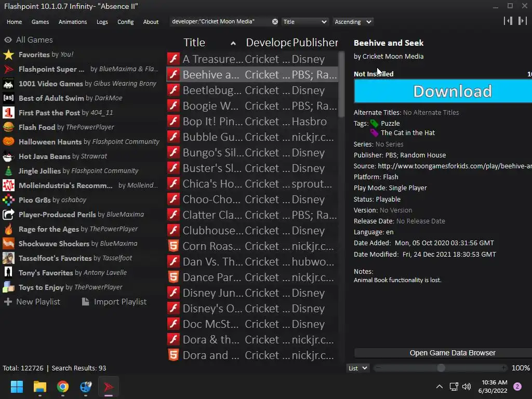
Task: Open the About page
Action: click(x=151, y=22)
